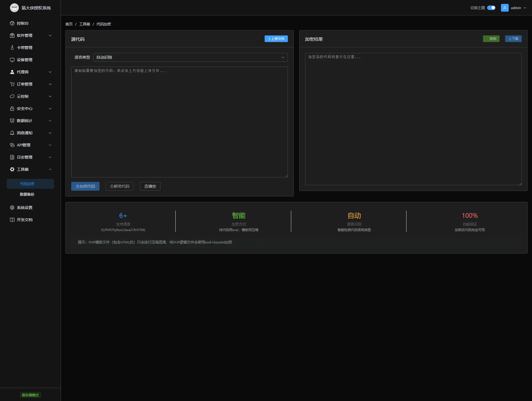Click the 加密代码 button
532x401 pixels.
(x=85, y=186)
